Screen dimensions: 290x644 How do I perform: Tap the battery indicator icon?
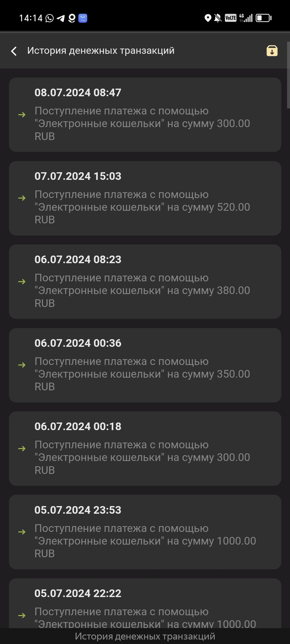pyautogui.click(x=263, y=18)
